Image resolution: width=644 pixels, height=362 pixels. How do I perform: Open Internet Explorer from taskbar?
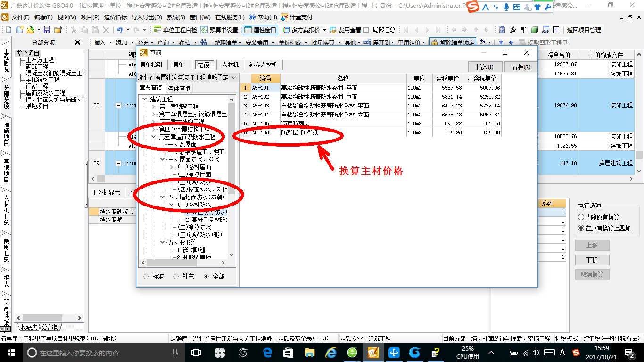(331, 352)
